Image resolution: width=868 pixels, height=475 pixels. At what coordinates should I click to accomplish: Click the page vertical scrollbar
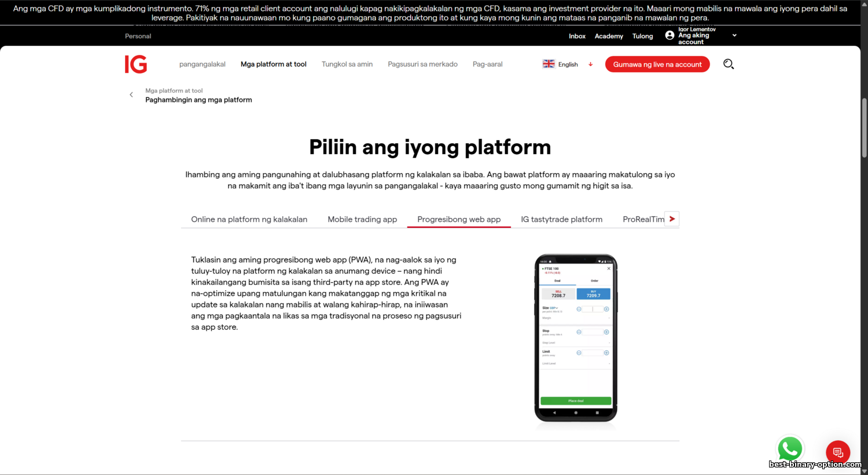coord(864,127)
